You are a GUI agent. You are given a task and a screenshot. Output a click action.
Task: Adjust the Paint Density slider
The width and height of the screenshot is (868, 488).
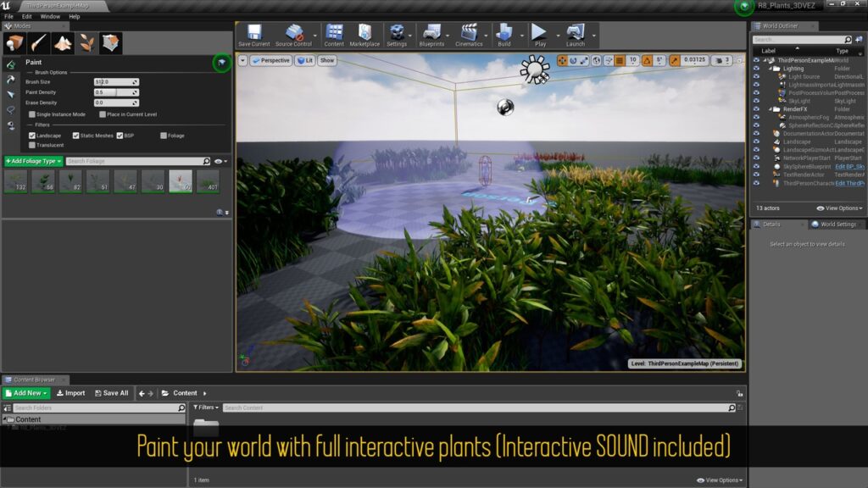[x=115, y=92]
